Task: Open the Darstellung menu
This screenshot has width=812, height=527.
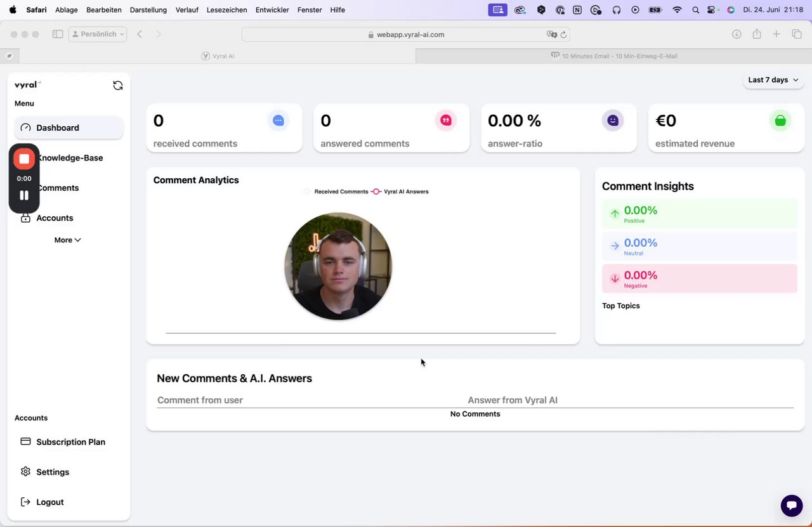Action: pos(148,10)
